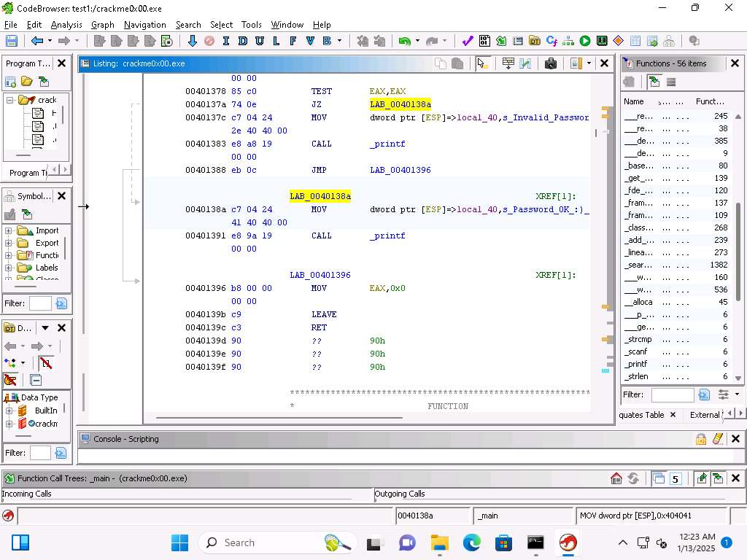
Task: Toggle Console scroll lock padlock
Action: pyautogui.click(x=700, y=439)
